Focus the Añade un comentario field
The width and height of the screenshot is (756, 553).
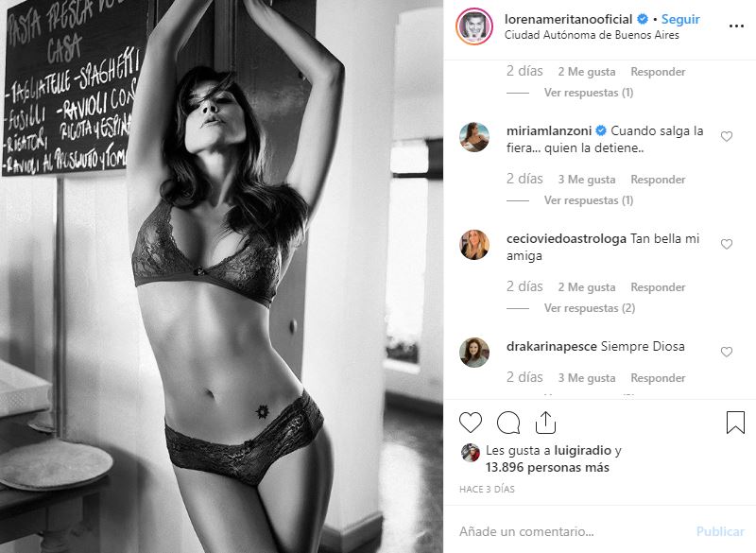tap(574, 531)
